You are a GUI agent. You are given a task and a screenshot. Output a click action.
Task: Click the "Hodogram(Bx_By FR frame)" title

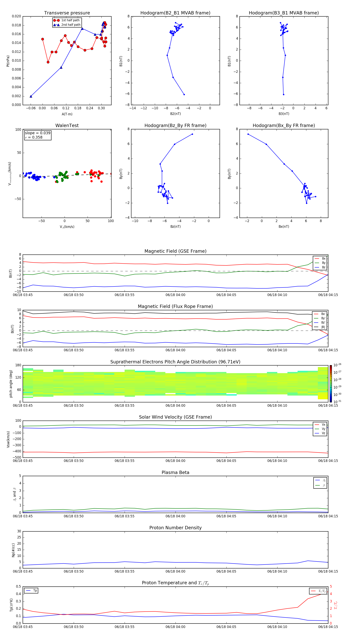(284, 125)
